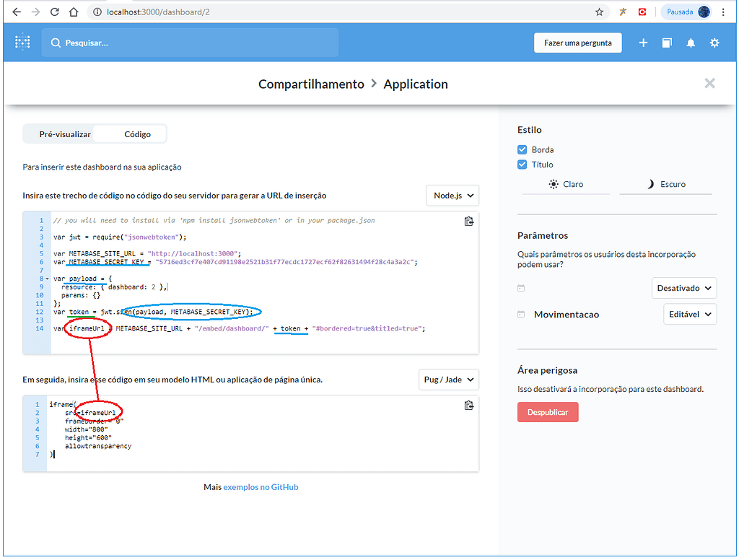Open the orange star extension icon

(x=623, y=12)
